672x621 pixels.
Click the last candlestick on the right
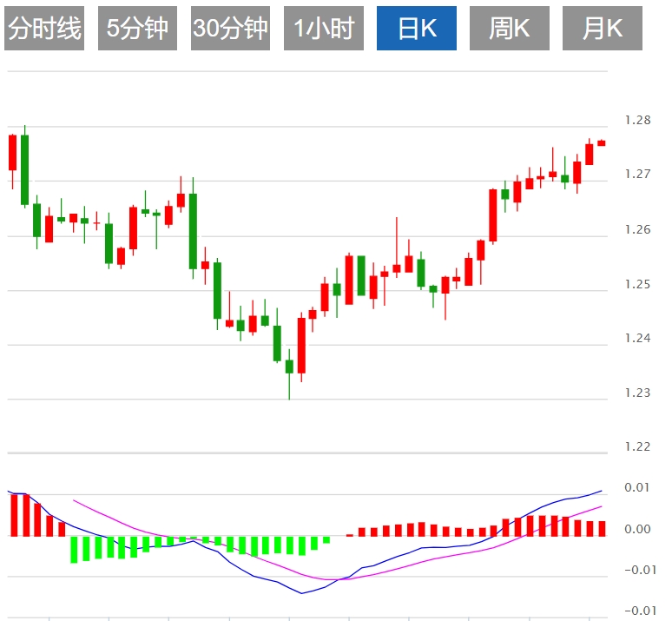pos(602,142)
